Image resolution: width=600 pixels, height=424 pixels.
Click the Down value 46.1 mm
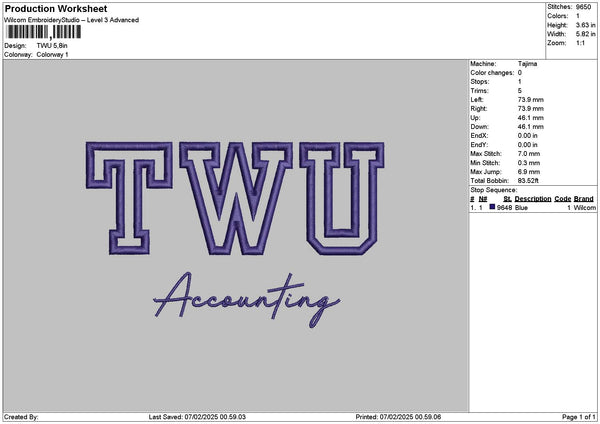coord(530,127)
